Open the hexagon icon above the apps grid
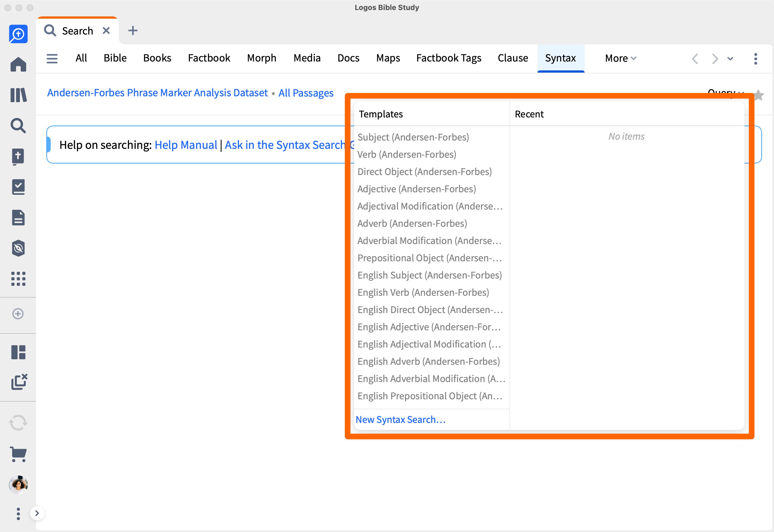The height and width of the screenshot is (532, 774). (x=18, y=248)
